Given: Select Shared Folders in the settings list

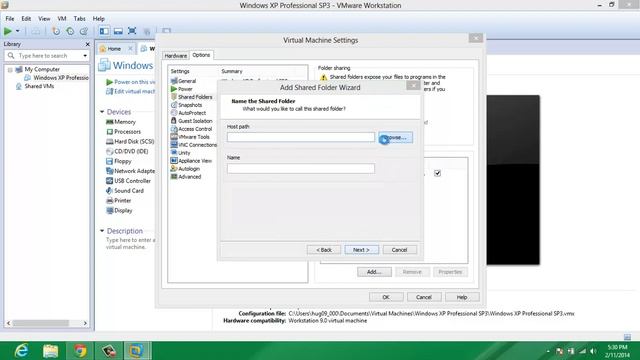Looking at the screenshot, I should coord(191,97).
